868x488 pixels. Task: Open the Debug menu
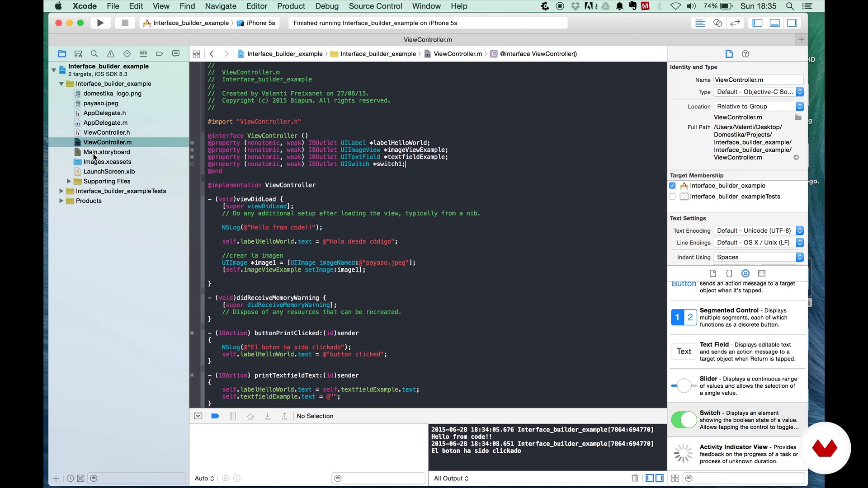tap(327, 6)
